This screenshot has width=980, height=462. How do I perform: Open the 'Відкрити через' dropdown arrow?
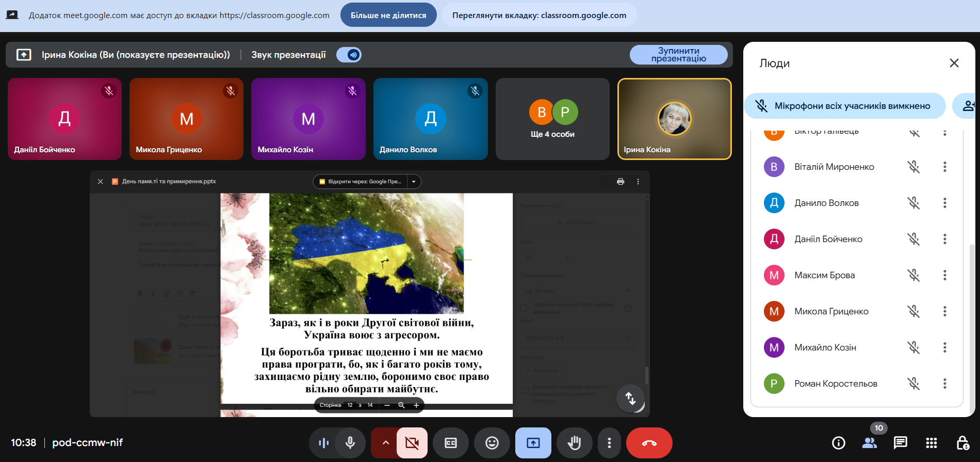pos(414,182)
